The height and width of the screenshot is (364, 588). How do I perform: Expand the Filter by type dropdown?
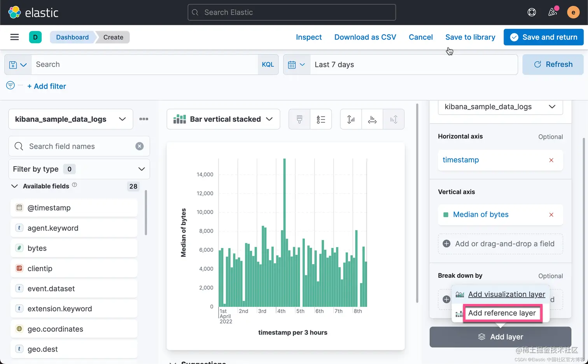(x=79, y=169)
